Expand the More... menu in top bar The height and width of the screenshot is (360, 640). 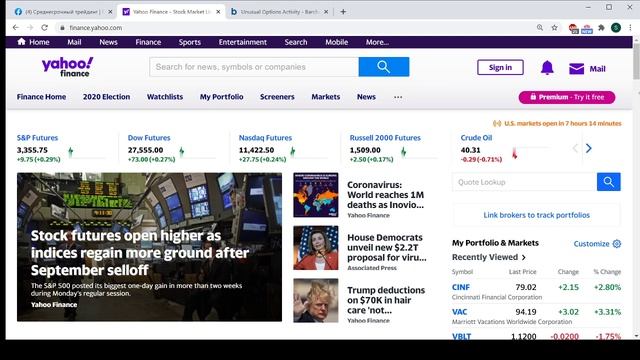377,42
